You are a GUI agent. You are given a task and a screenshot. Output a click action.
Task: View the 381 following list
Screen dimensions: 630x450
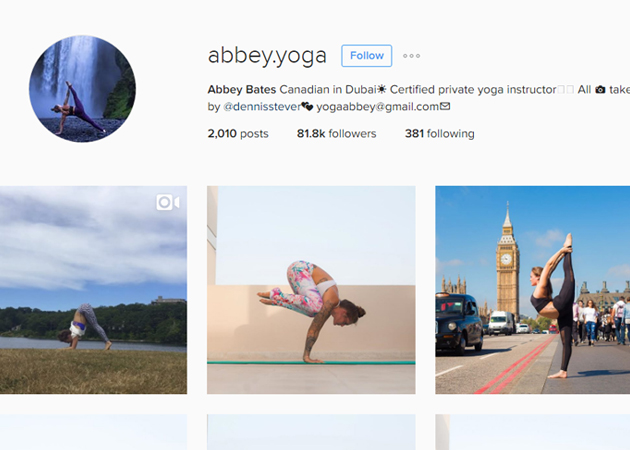pos(440,133)
